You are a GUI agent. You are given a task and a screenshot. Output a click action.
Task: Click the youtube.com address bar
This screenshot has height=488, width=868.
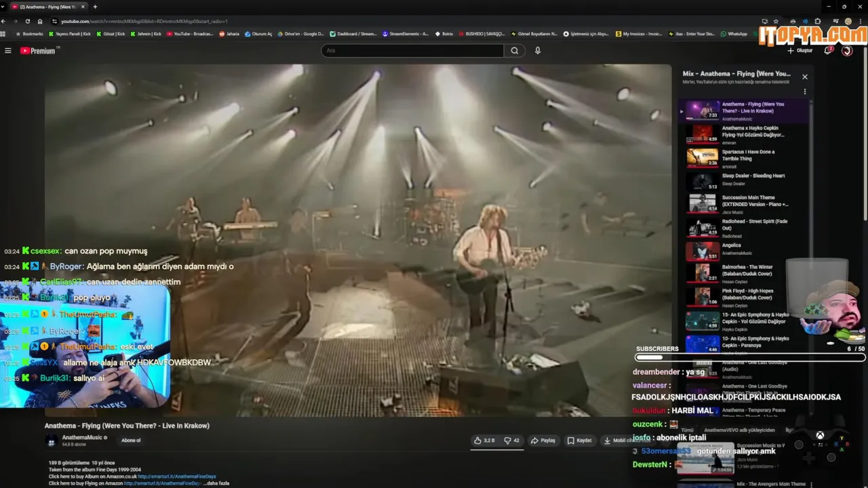(x=407, y=21)
